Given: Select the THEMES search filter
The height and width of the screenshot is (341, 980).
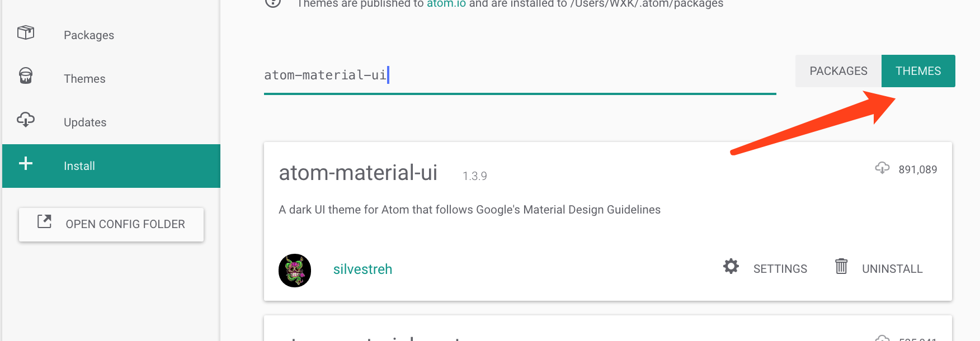Looking at the screenshot, I should point(918,71).
